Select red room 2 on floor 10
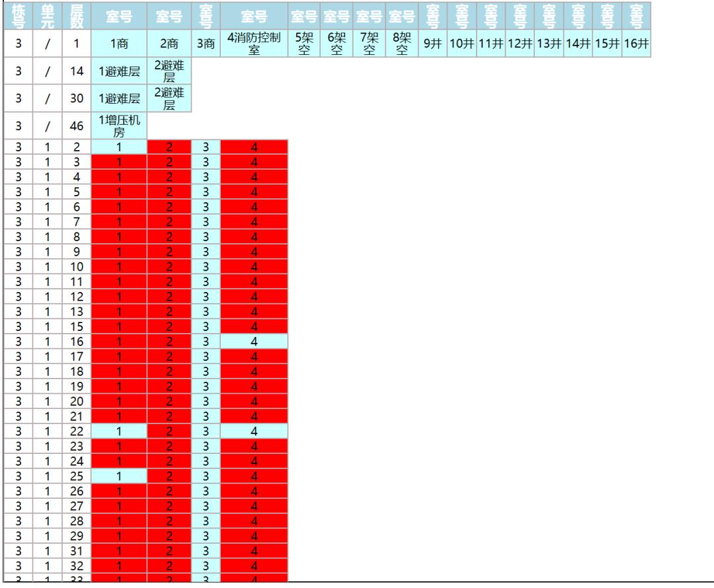Image resolution: width=714 pixels, height=588 pixels. [169, 267]
